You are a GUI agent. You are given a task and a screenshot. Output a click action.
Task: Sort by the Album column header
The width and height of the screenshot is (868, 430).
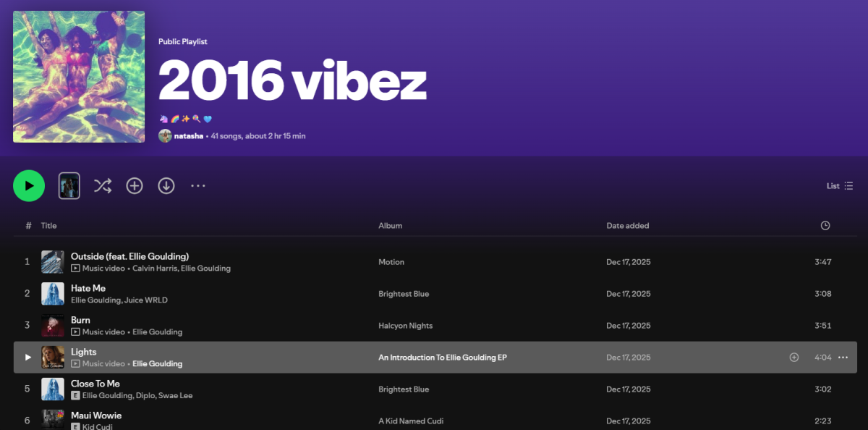[x=391, y=226]
